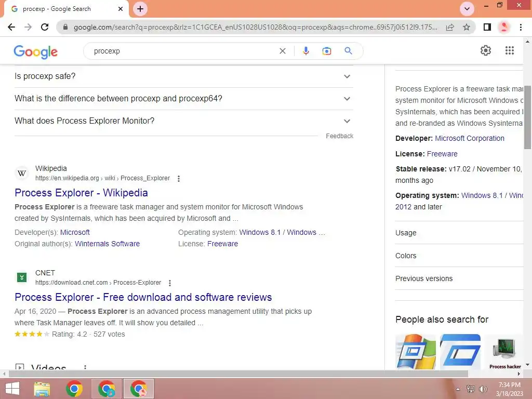Reload the current page
This screenshot has width=532, height=399.
pyautogui.click(x=45, y=27)
